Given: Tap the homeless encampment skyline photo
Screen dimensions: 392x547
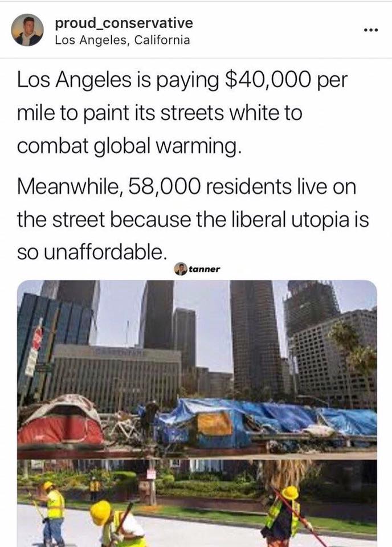Looking at the screenshot, I should [197, 370].
